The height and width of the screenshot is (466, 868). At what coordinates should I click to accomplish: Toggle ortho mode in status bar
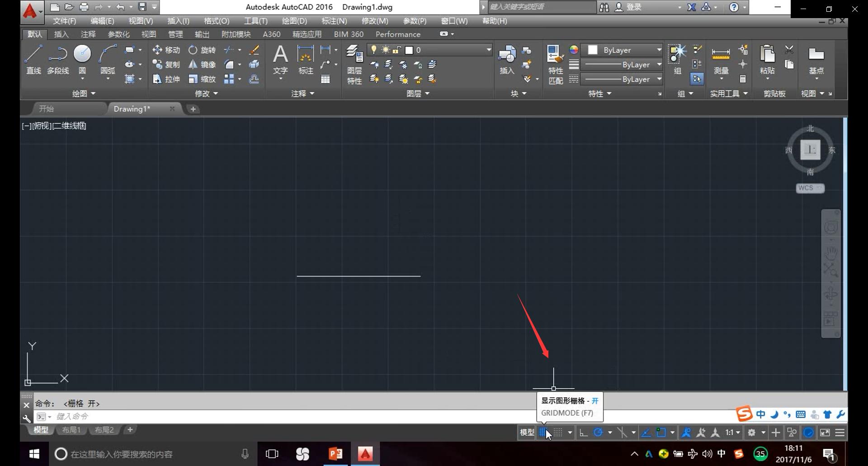pyautogui.click(x=584, y=433)
